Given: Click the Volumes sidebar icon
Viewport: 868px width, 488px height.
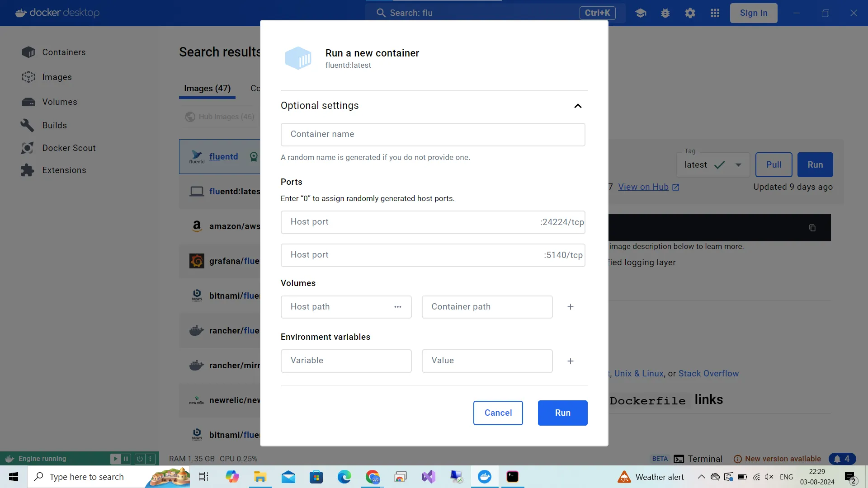Looking at the screenshot, I should pyautogui.click(x=28, y=101).
